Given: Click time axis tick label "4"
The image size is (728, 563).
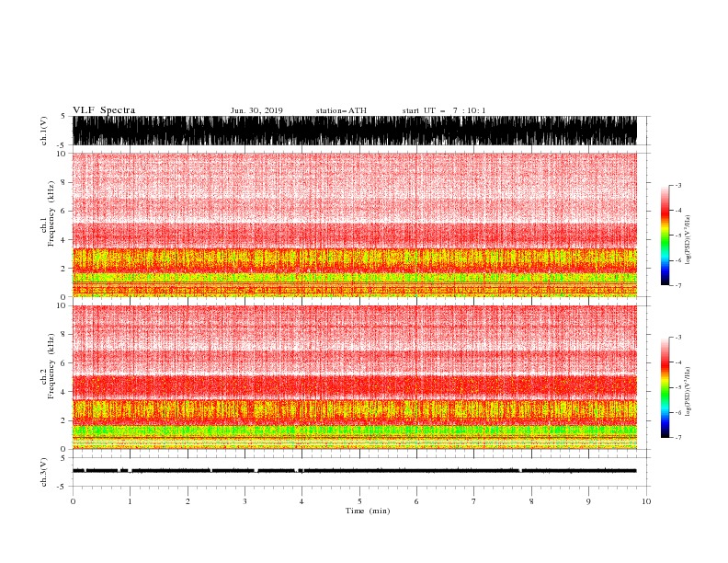Looking at the screenshot, I should pos(301,501).
